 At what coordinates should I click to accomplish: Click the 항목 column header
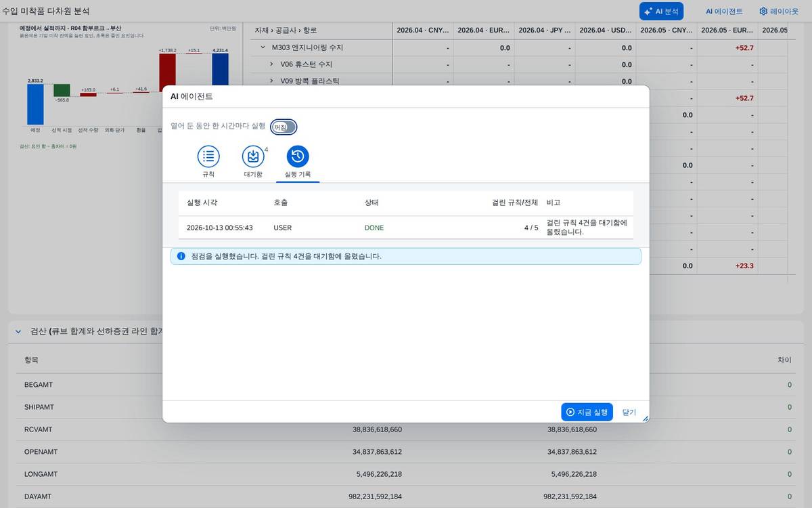[31, 360]
